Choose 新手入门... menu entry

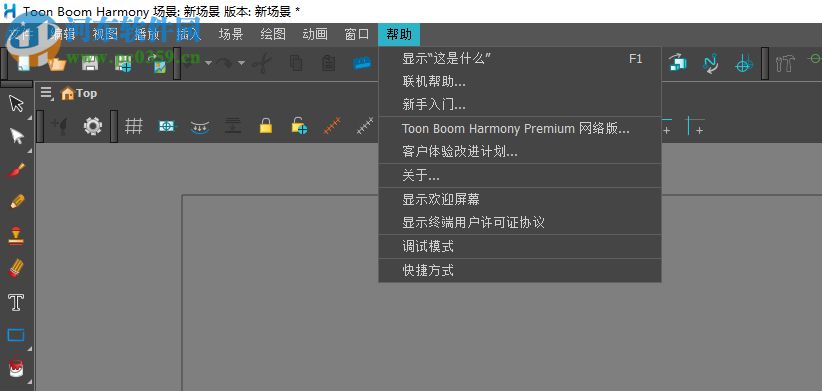tap(520, 105)
